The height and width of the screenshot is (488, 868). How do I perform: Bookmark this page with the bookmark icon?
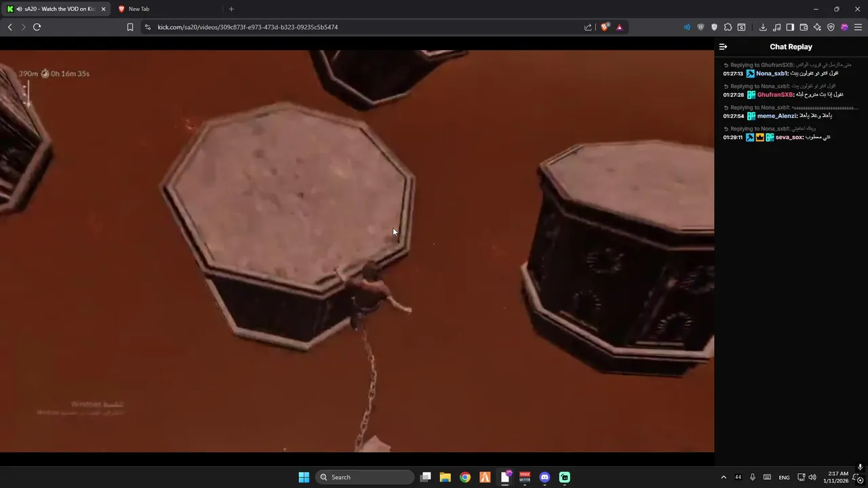(x=130, y=27)
